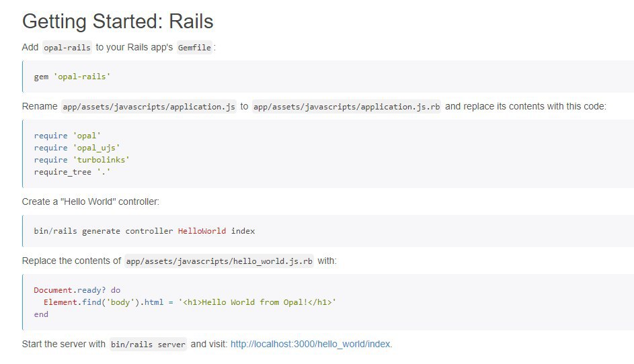This screenshot has width=634, height=364.
Task: Click the inline Gemfile code label
Action: (194, 47)
